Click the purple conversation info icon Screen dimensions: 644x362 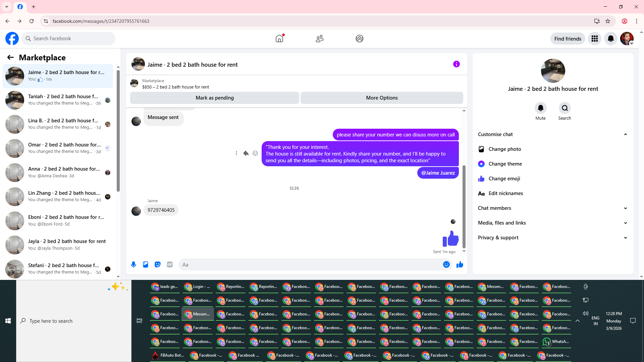(456, 64)
